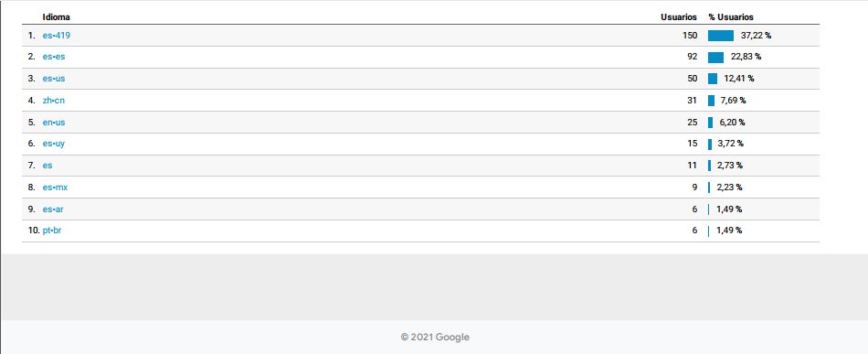This screenshot has width=868, height=354.
Task: Click the en-us language link
Action: (54, 122)
